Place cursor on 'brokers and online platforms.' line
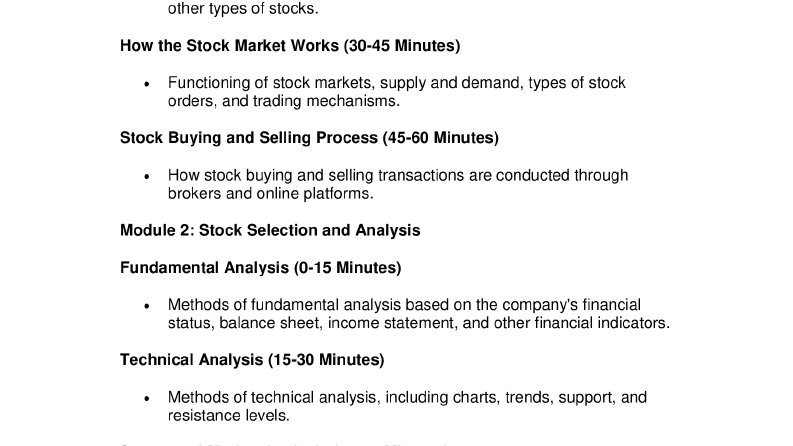The height and width of the screenshot is (446, 793). [x=271, y=194]
